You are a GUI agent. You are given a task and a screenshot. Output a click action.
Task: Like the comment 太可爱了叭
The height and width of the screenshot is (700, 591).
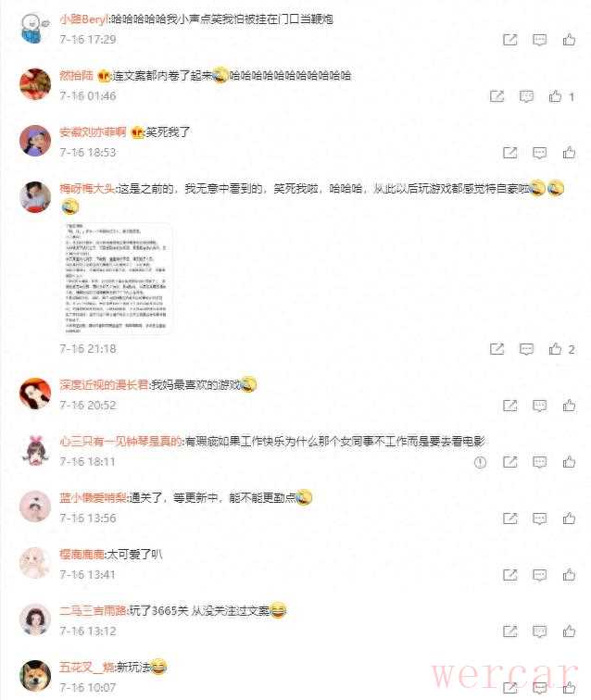569,575
